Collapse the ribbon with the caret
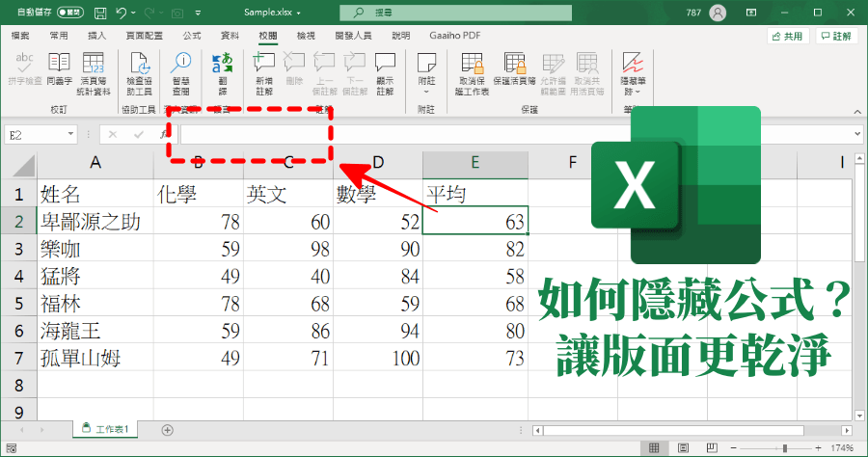 tap(857, 111)
